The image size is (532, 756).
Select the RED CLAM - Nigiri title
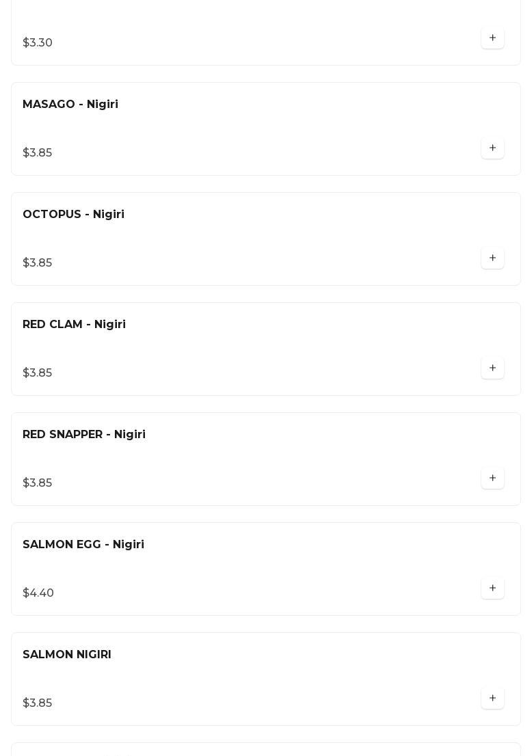(74, 325)
